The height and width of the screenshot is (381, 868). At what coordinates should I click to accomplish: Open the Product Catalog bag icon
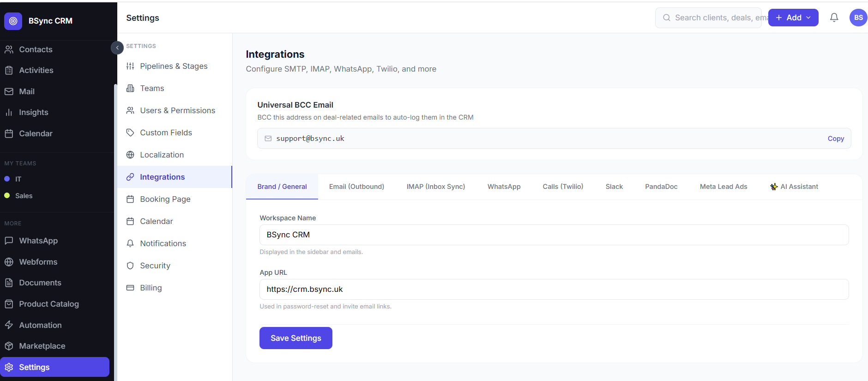[x=9, y=304]
